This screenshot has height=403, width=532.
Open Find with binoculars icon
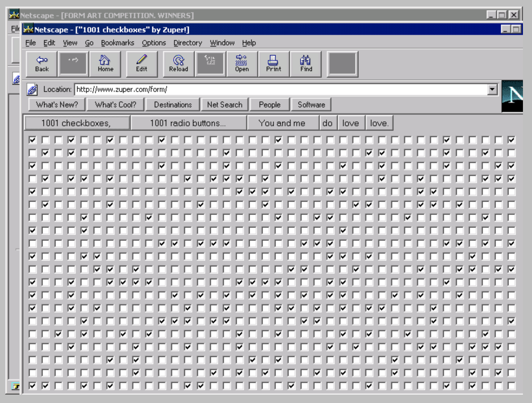point(306,64)
